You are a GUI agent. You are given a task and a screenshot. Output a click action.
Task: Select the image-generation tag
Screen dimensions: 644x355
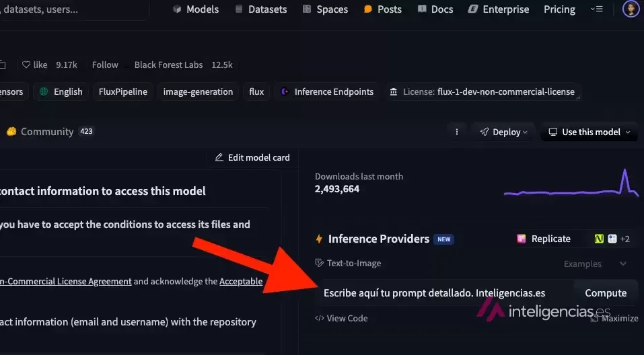198,91
